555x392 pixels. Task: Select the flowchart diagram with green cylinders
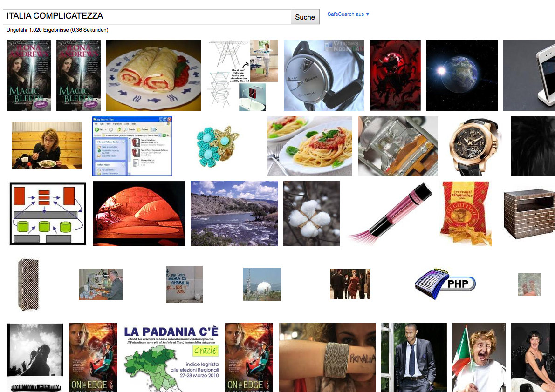(x=48, y=214)
